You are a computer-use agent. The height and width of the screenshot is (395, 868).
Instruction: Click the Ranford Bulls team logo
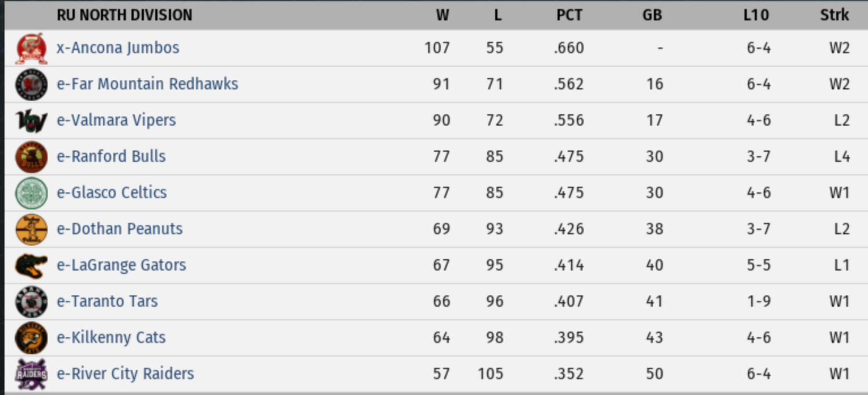tap(31, 157)
